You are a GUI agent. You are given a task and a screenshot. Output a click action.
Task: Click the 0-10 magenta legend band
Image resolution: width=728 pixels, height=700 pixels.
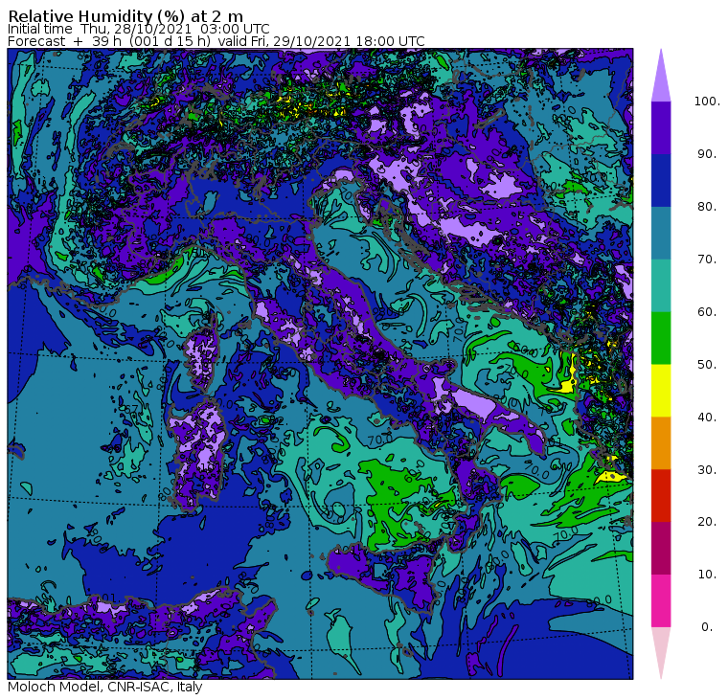[x=661, y=600]
